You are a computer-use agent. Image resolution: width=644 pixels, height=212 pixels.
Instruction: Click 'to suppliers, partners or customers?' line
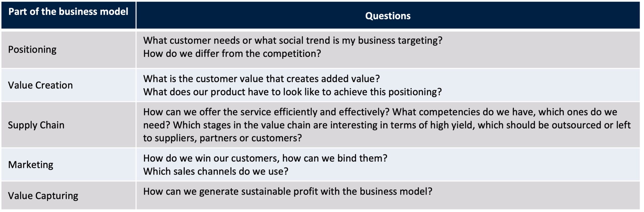point(222,138)
